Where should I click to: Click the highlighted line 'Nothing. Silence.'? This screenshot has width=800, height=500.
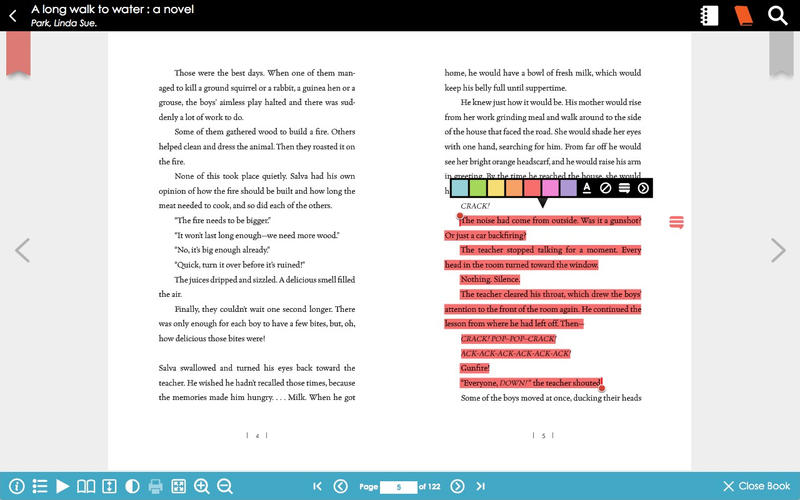coord(490,279)
